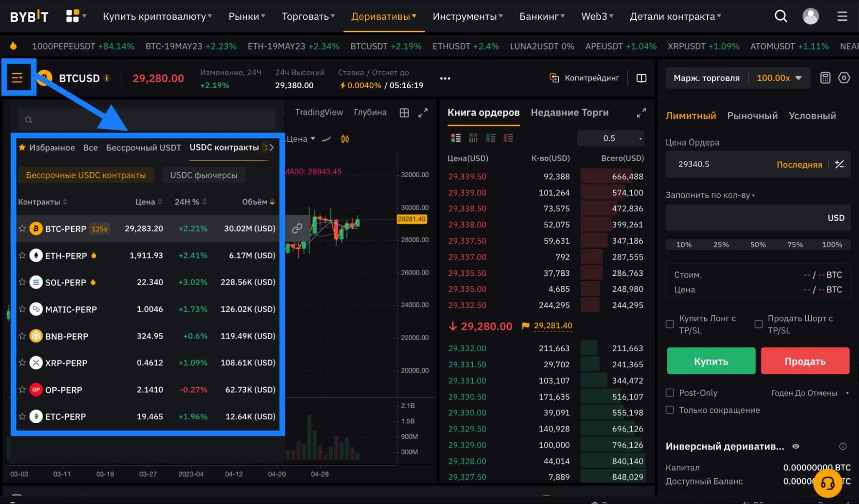Open the contract list hamburger icon
Image resolution: width=859 pixels, height=504 pixels.
coord(17,78)
